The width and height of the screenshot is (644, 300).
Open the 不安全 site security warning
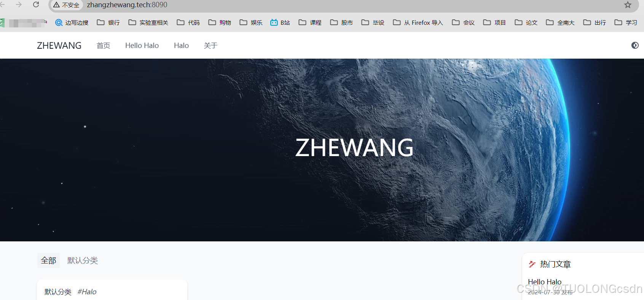66,5
